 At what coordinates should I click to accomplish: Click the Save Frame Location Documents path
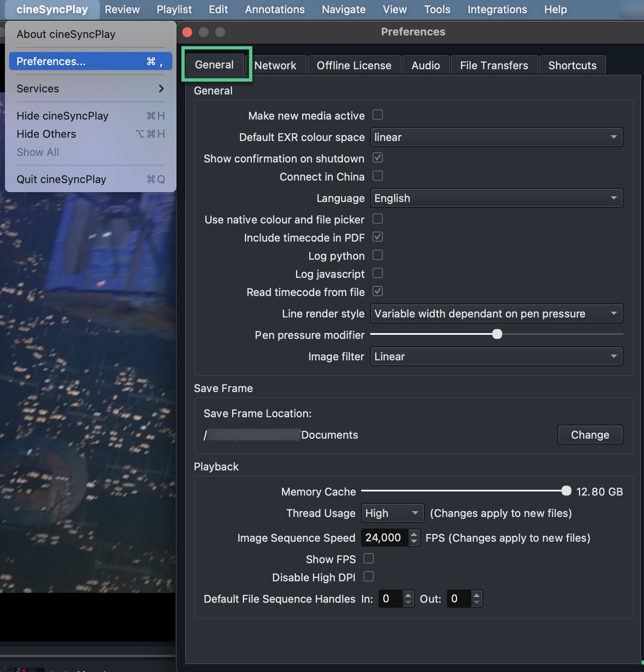tap(281, 435)
